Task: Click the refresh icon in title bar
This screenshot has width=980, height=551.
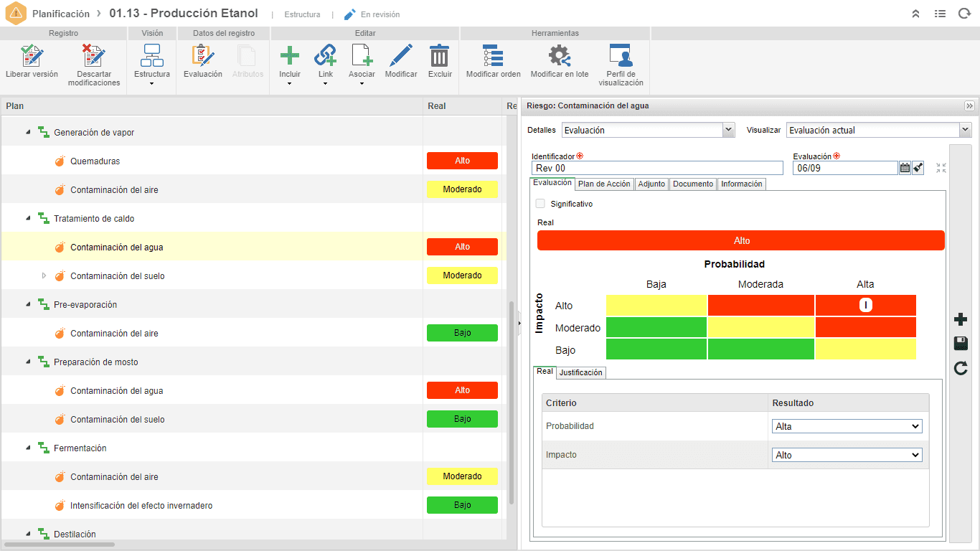Action: (x=964, y=14)
